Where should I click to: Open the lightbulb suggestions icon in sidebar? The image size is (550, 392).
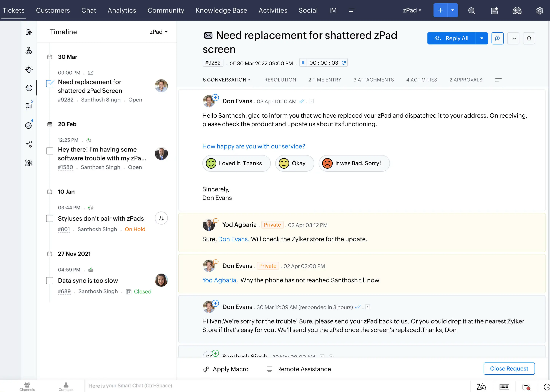coord(29,69)
